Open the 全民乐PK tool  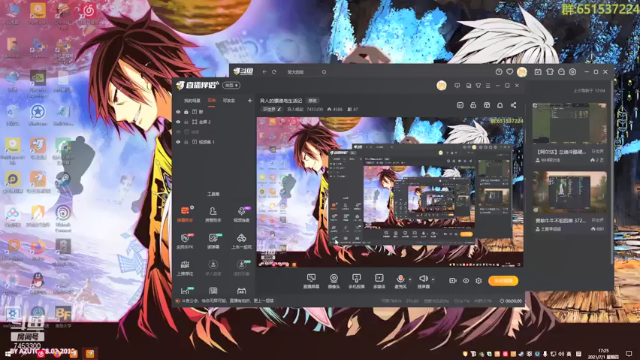point(185,240)
